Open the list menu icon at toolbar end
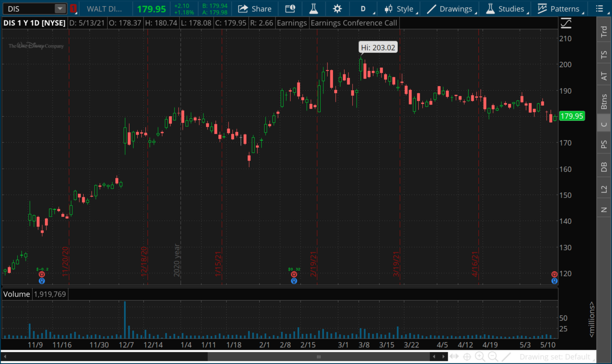This screenshot has width=612, height=364. pyautogui.click(x=600, y=9)
